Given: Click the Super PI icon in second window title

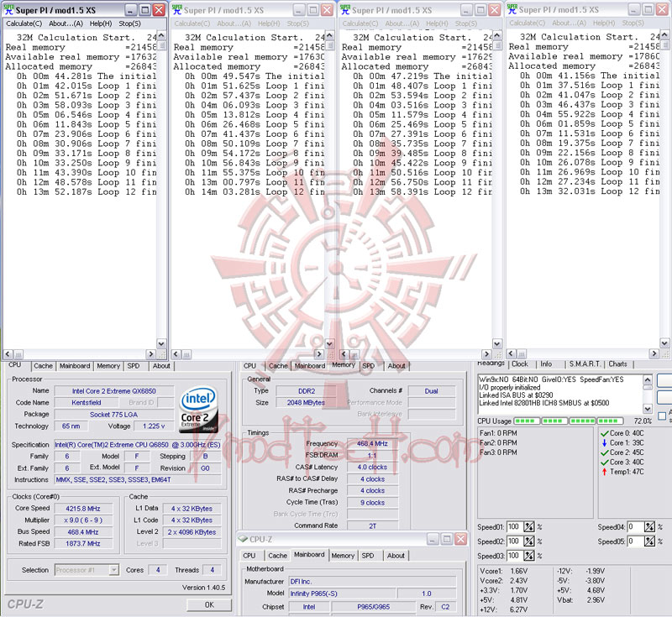Looking at the screenshot, I should coord(177,10).
